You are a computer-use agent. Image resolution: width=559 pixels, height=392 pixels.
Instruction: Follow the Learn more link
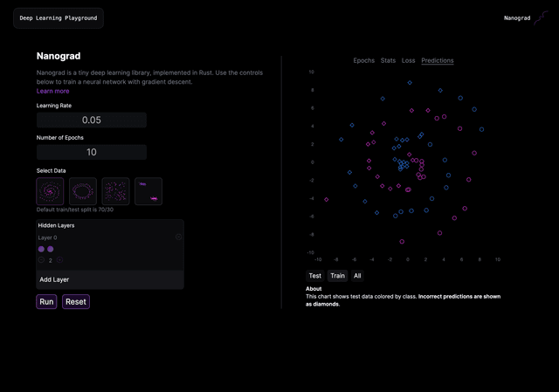coord(52,91)
